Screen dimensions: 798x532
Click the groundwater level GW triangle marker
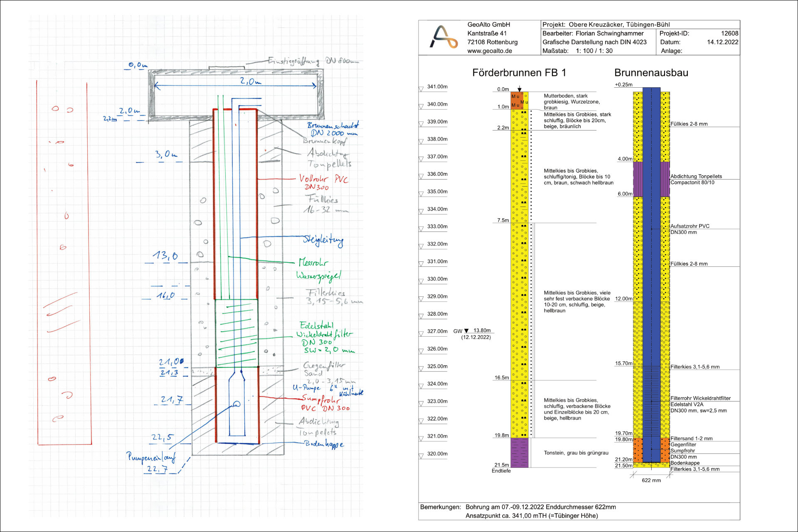click(x=466, y=331)
